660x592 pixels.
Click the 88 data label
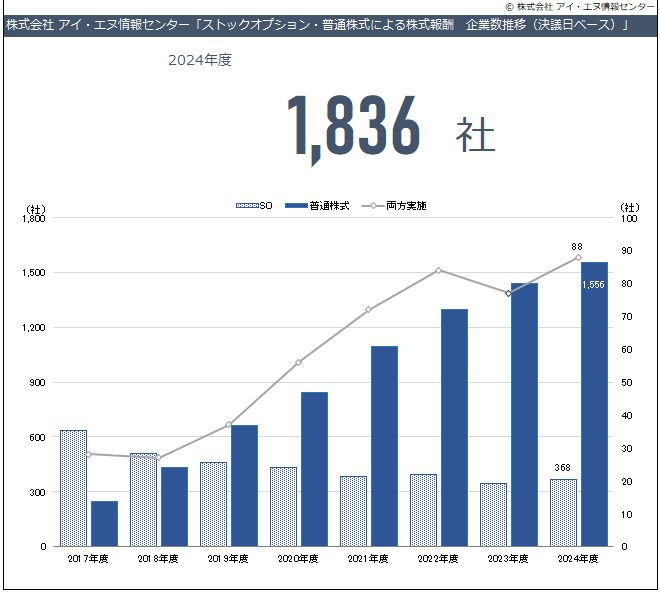coord(577,246)
